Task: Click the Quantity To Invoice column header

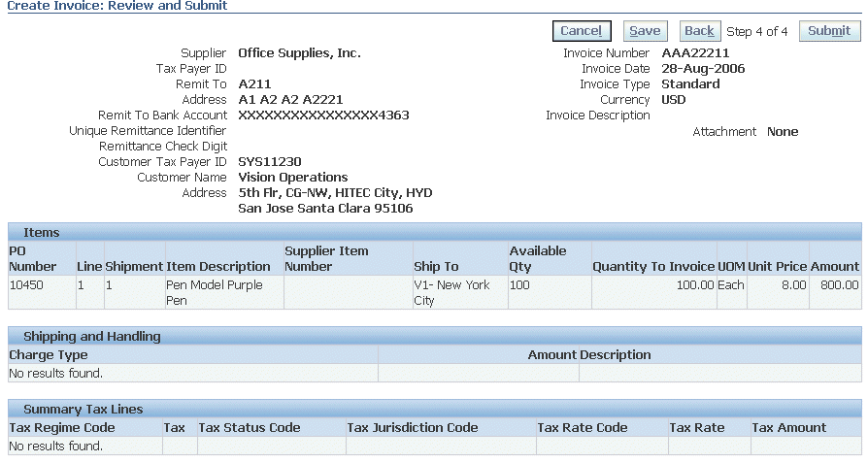Action: pos(652,266)
